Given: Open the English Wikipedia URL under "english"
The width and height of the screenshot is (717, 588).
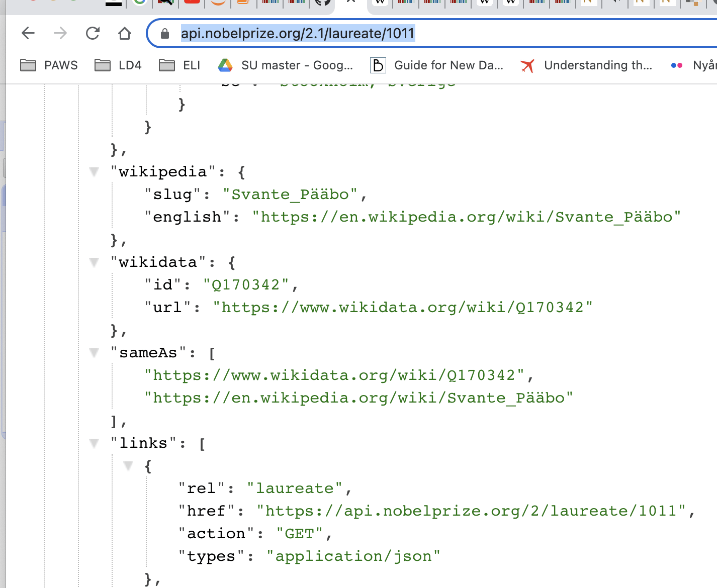Looking at the screenshot, I should coord(466,217).
